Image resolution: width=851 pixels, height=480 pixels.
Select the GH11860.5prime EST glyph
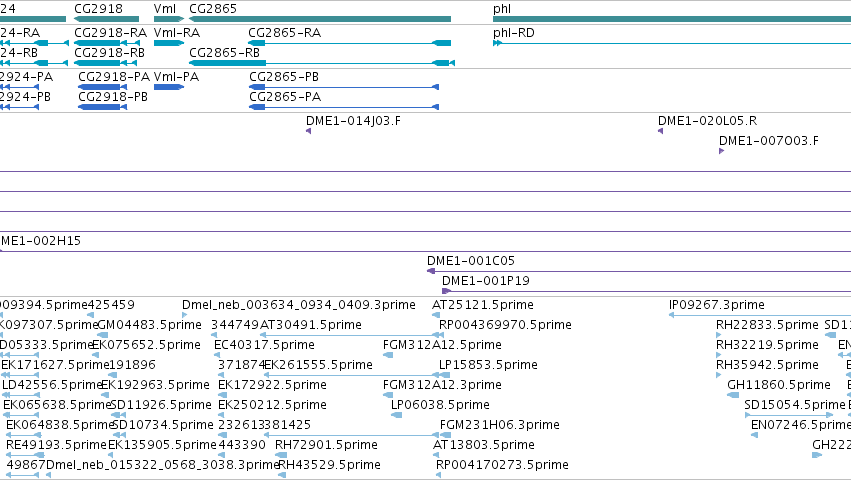coord(733,395)
